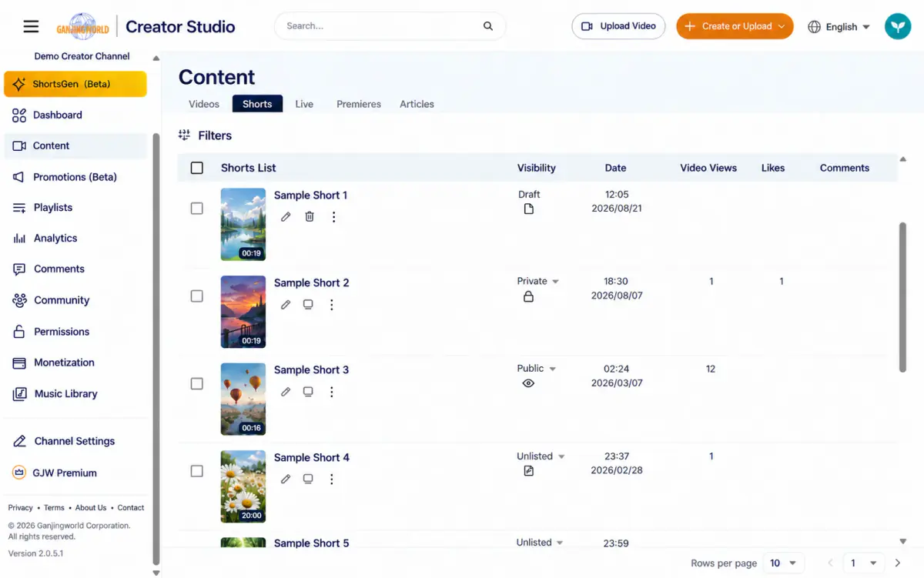The width and height of the screenshot is (924, 578).
Task: Edit Sample Short 1 with pencil icon
Action: pyautogui.click(x=286, y=217)
